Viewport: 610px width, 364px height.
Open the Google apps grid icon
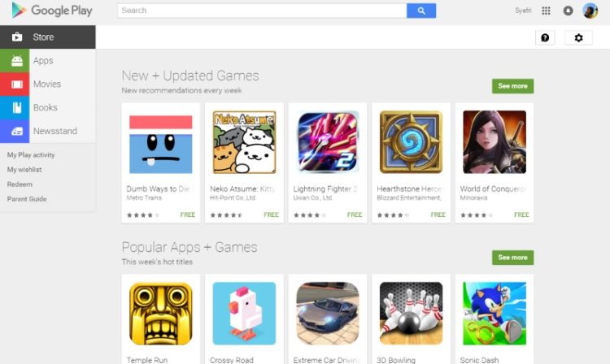click(x=547, y=11)
